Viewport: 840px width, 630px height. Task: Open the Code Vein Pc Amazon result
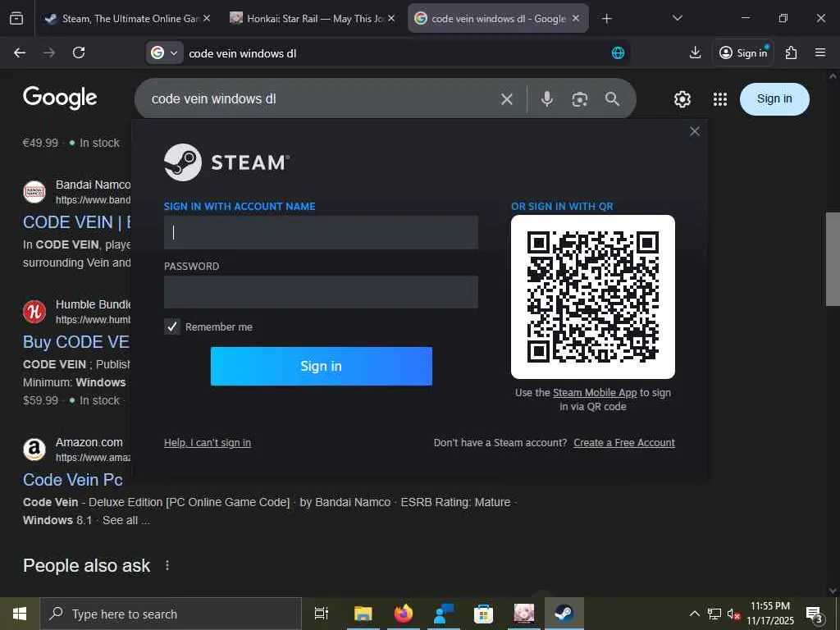pyautogui.click(x=73, y=479)
